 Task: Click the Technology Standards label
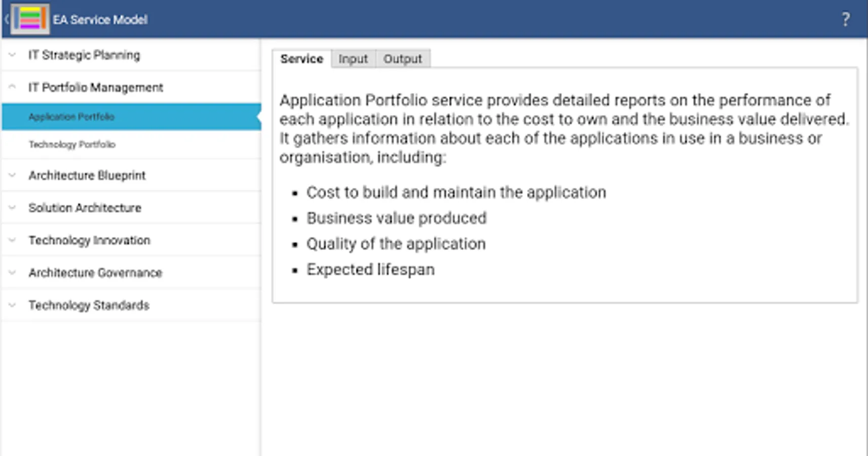coord(89,305)
